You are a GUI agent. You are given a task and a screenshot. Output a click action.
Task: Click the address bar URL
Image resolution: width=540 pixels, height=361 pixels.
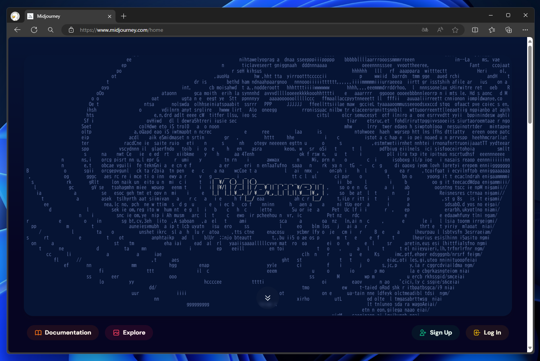click(x=121, y=30)
